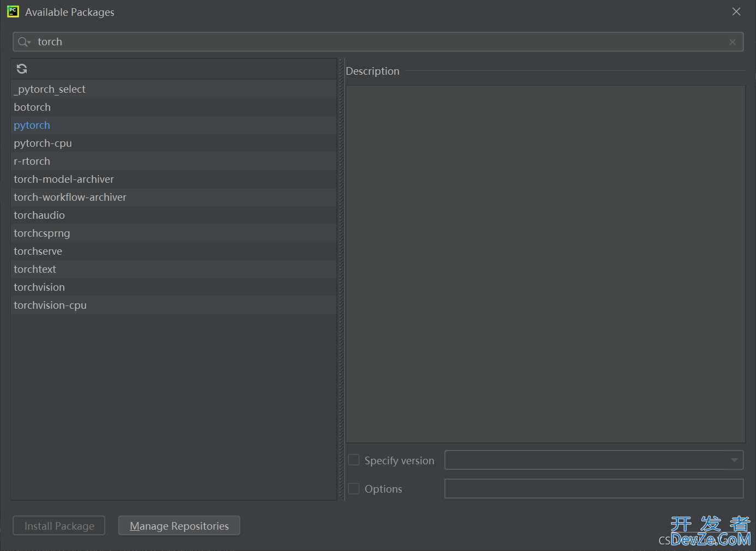756x551 pixels.
Task: Enable the Specify version checkbox
Action: pos(354,460)
